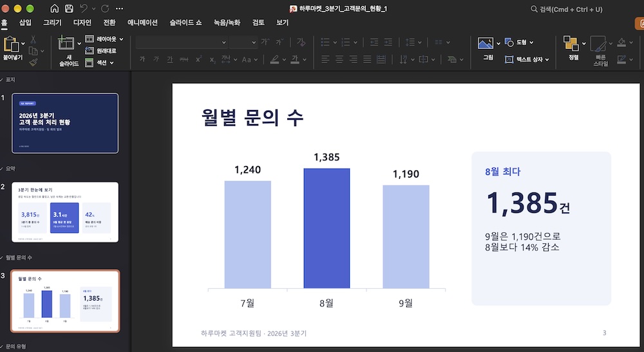The width and height of the screenshot is (644, 352).
Task: Open the Section (섹션) dropdown
Action: 99,62
